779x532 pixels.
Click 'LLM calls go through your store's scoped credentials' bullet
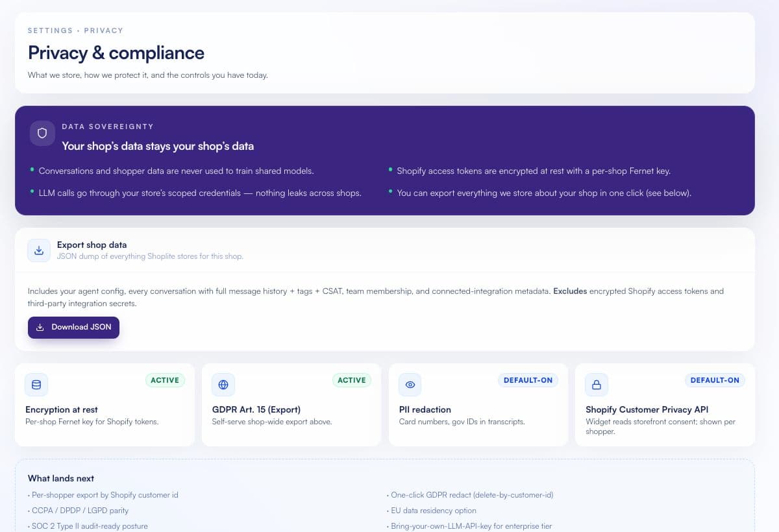[200, 193]
